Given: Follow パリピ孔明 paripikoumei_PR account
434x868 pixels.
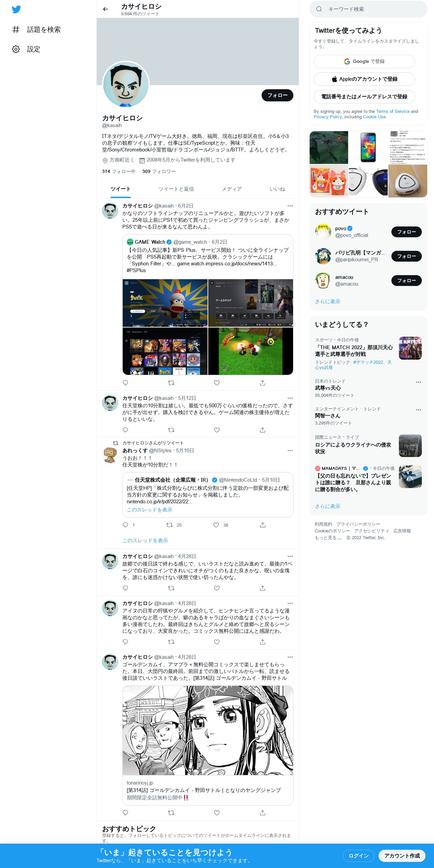Looking at the screenshot, I should pos(407,256).
